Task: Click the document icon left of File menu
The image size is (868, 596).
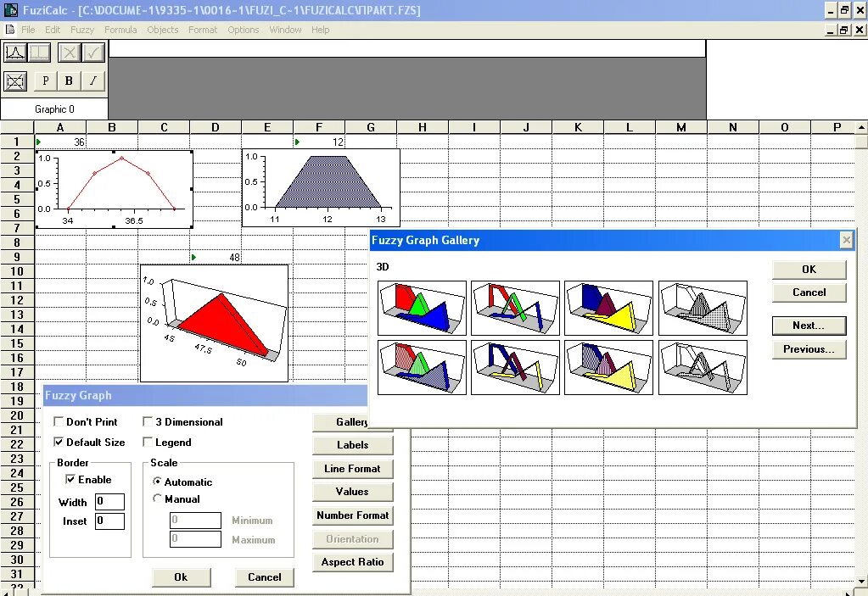Action: click(9, 30)
